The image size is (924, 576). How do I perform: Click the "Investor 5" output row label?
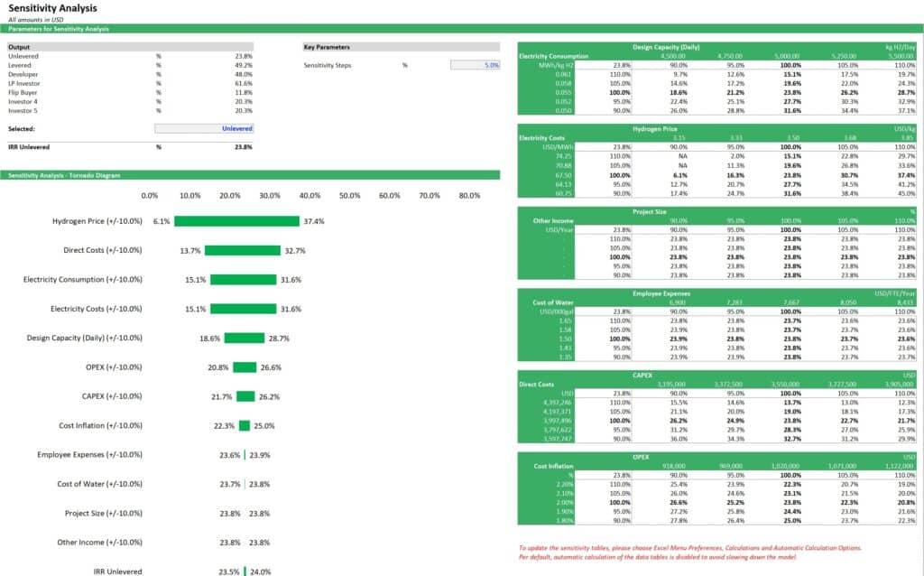point(23,111)
